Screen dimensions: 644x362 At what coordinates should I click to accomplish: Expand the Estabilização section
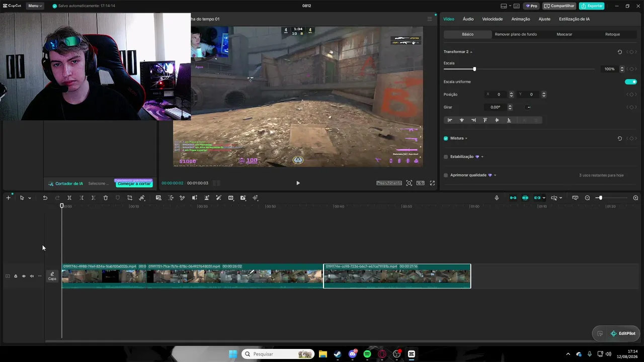[x=482, y=157]
